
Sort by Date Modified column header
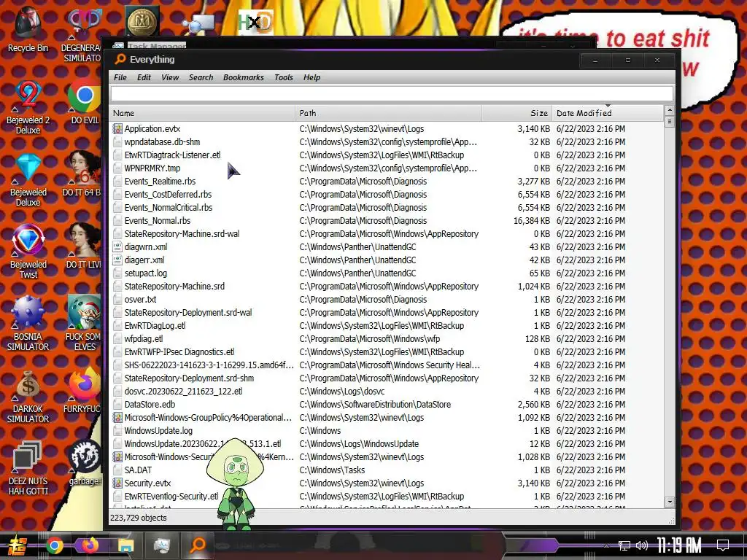608,113
